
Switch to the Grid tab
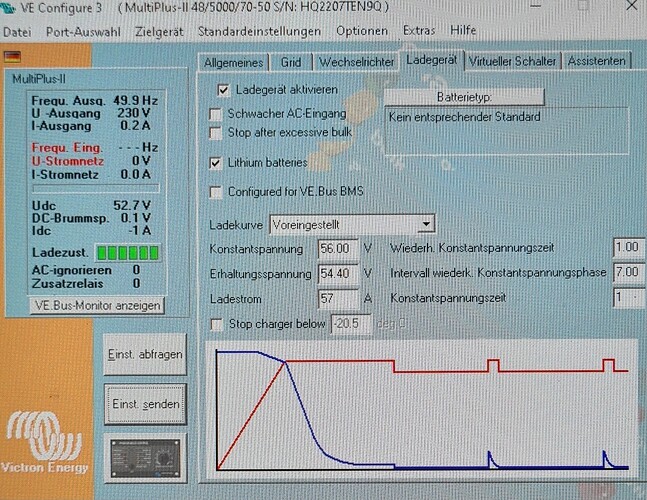[x=290, y=62]
